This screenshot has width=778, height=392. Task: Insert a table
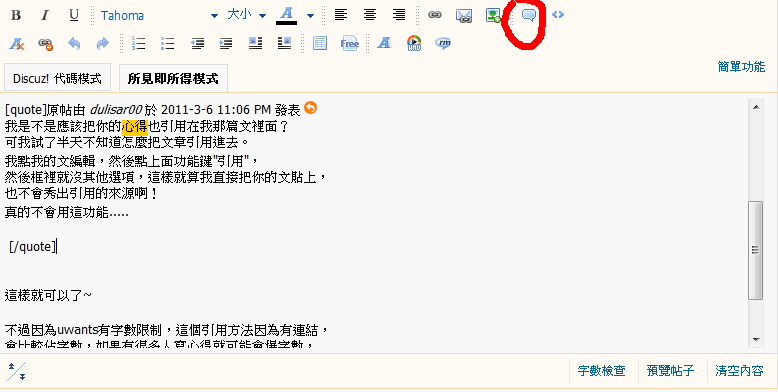(320, 44)
